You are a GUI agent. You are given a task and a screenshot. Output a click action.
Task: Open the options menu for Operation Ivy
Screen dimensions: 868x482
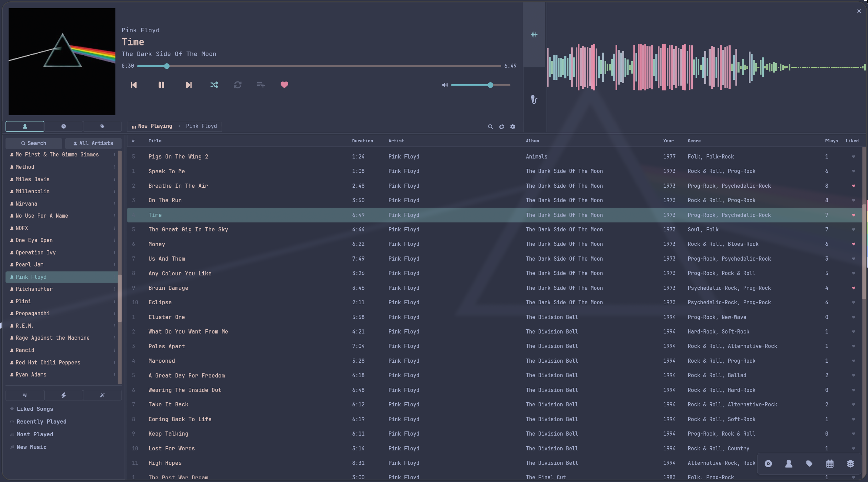[115, 253]
